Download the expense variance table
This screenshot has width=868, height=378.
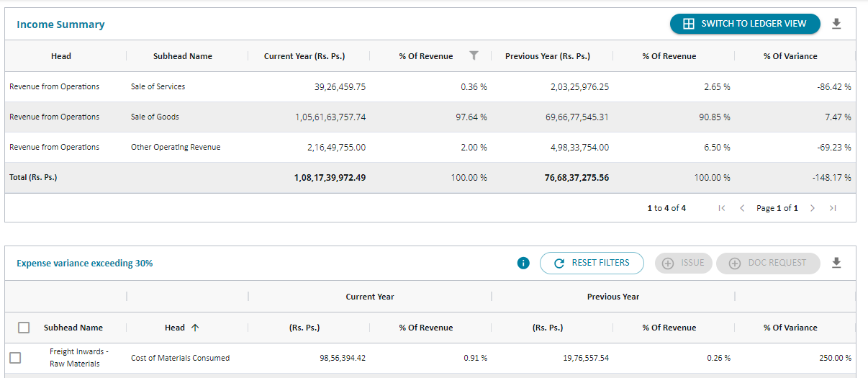(836, 264)
